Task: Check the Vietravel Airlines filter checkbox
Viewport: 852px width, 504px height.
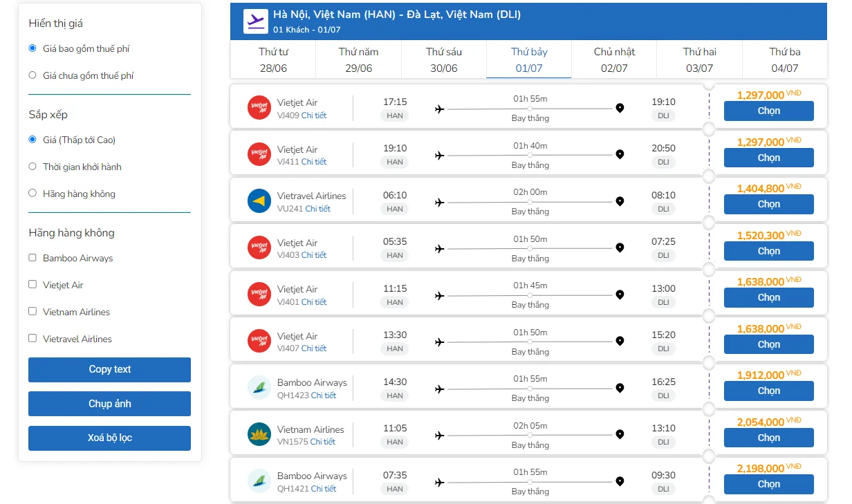Action: (33, 338)
